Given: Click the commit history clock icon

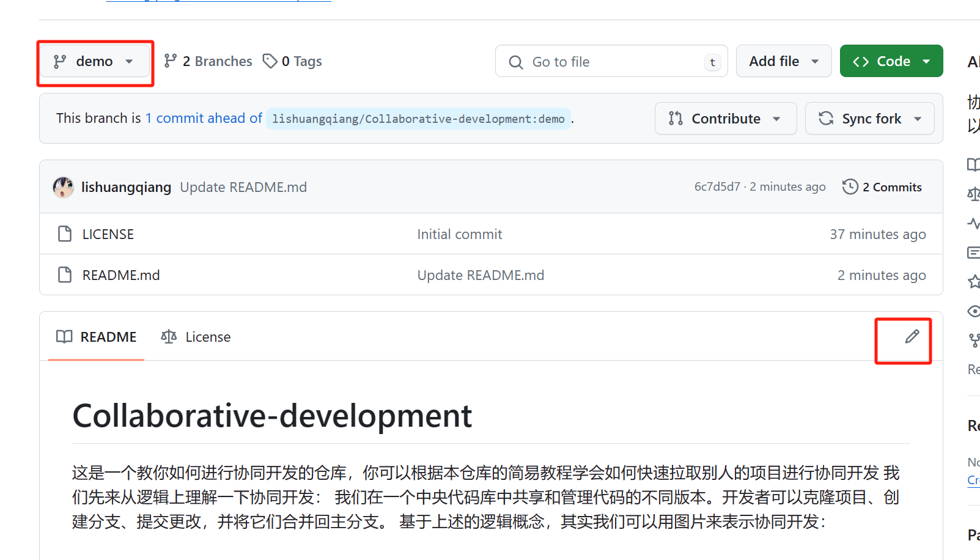Looking at the screenshot, I should click(850, 186).
